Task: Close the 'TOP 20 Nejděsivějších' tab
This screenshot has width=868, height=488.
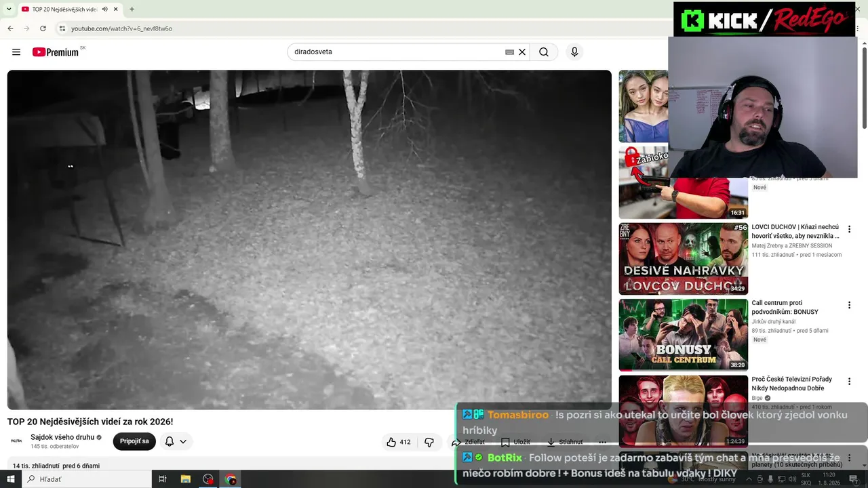Action: tap(116, 9)
